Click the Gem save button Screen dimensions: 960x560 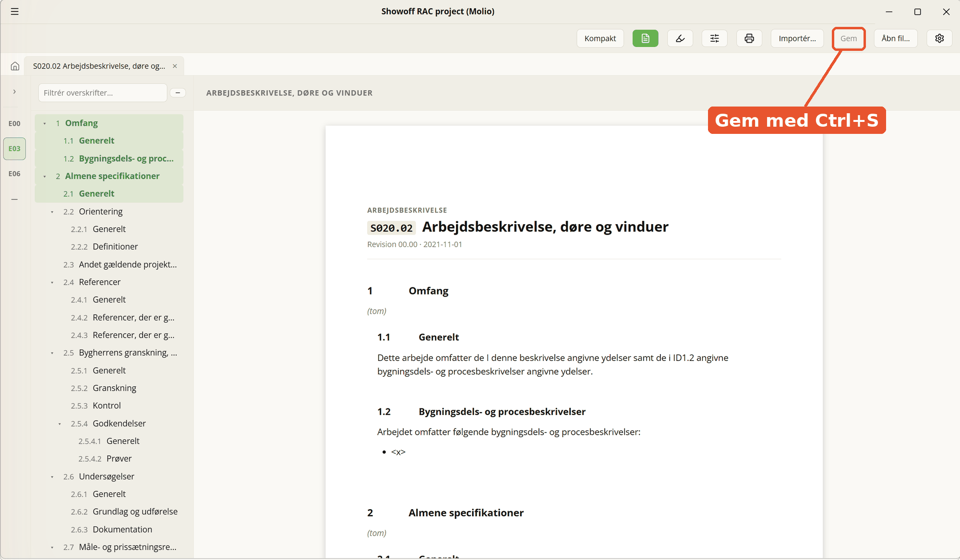point(848,38)
